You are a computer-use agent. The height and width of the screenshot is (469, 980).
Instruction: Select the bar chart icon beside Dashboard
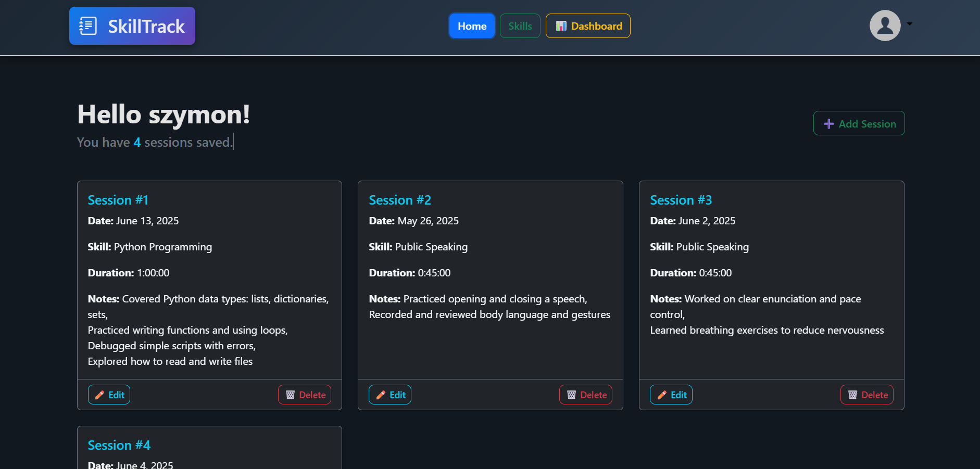tap(561, 26)
